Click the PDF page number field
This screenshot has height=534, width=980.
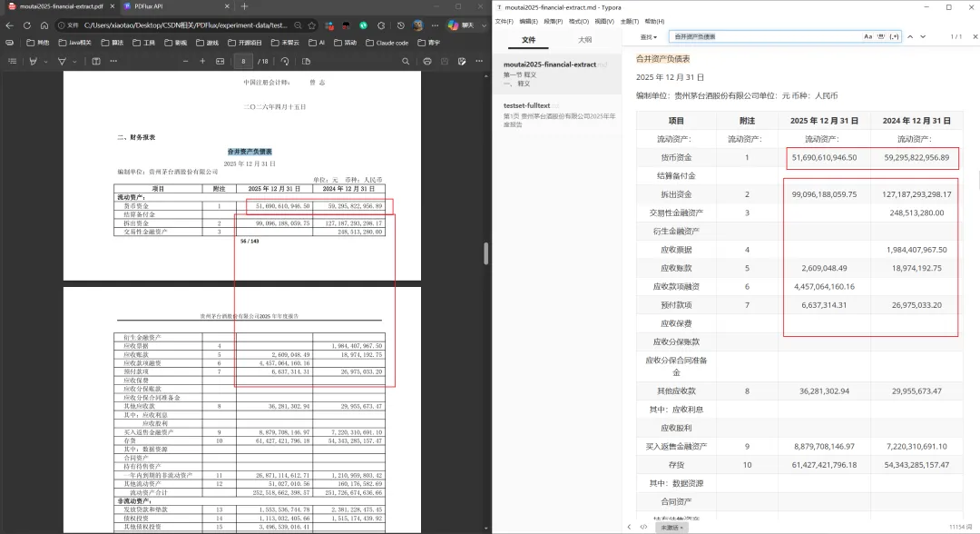pos(244,61)
